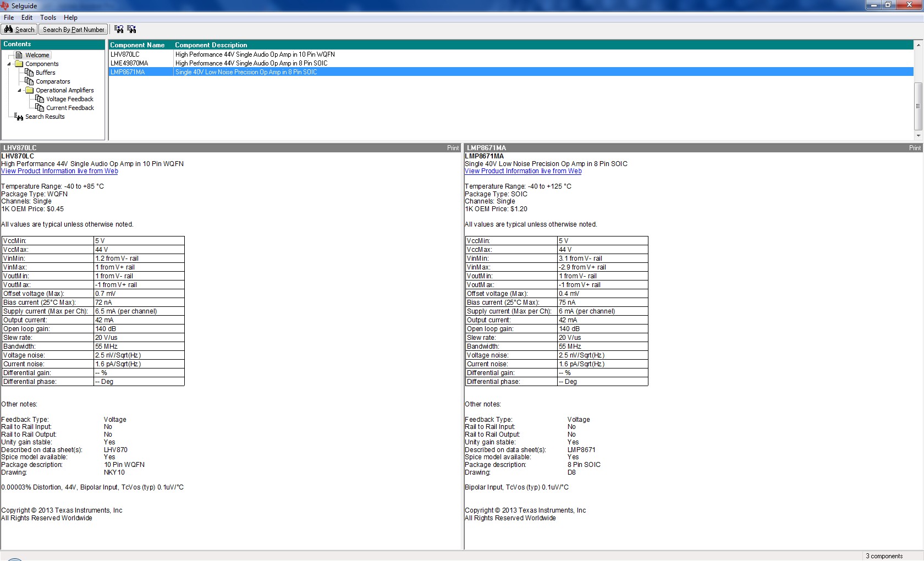
Task: Open LMP8671MA's View Product Information link
Action: pos(523,171)
